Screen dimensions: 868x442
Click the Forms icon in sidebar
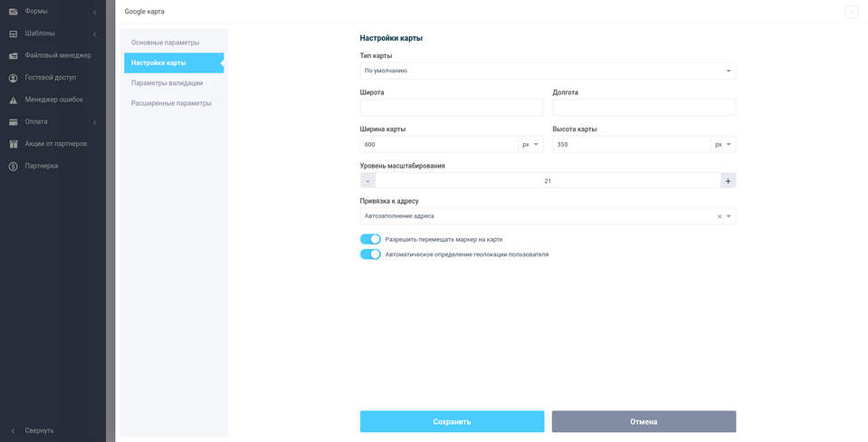pyautogui.click(x=14, y=11)
